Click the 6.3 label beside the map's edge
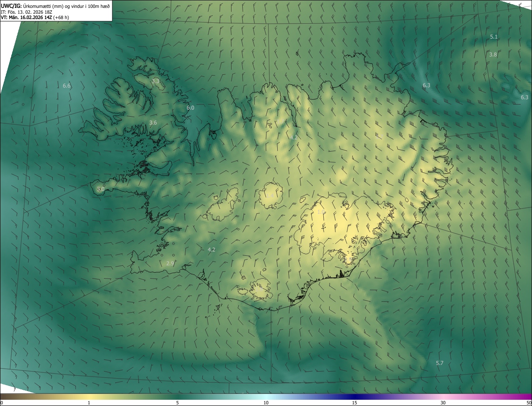 coord(525,98)
